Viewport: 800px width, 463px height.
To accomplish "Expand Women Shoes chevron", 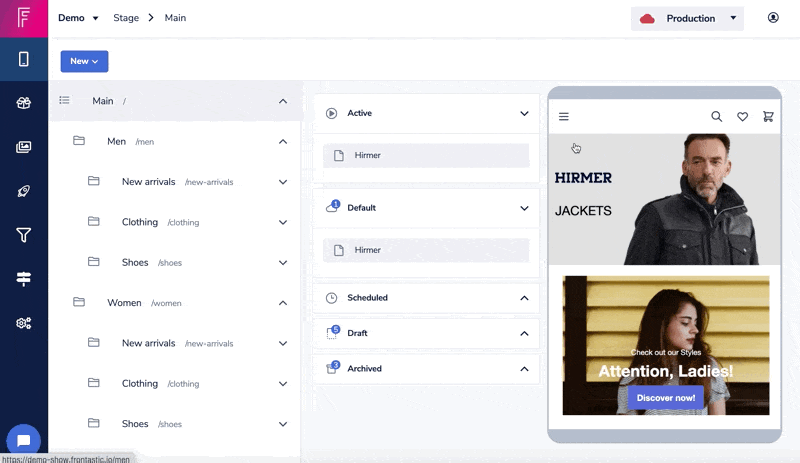I will pyautogui.click(x=283, y=424).
